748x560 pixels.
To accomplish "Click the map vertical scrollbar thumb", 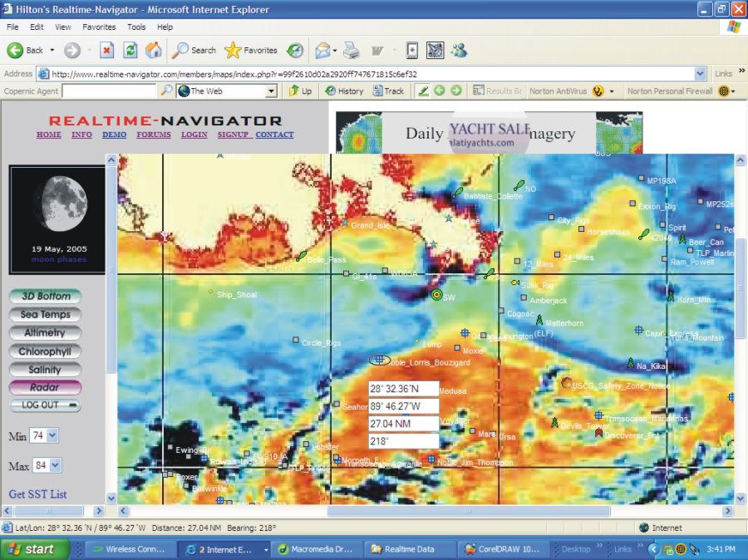I will [741, 288].
